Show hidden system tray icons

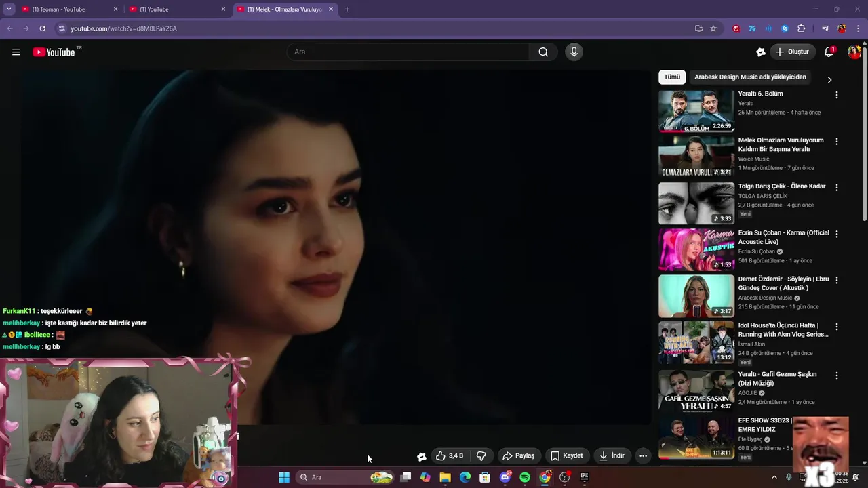coord(774,477)
